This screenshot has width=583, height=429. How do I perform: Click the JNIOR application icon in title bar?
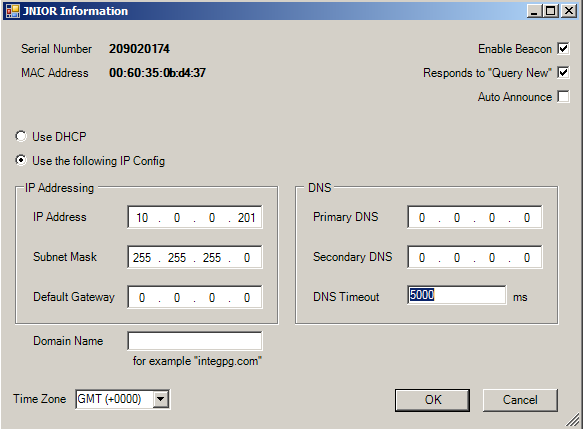tap(13, 11)
